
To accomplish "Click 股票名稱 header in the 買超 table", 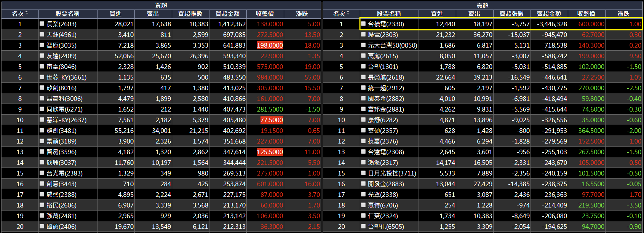I will click(67, 14).
